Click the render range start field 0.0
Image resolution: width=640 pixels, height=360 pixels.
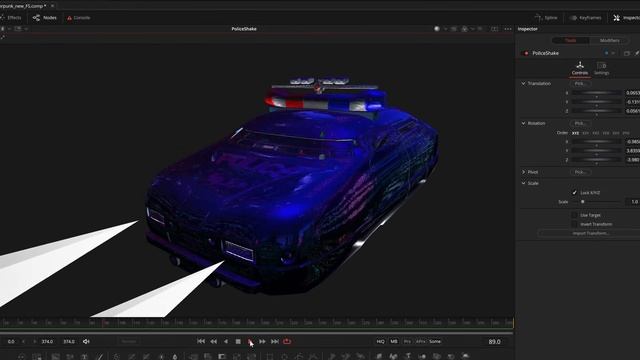pyautogui.click(x=11, y=341)
